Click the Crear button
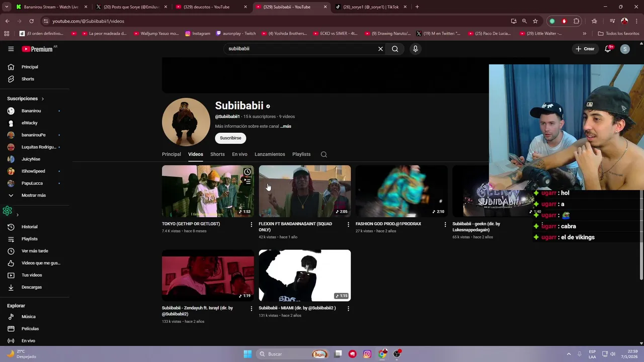The height and width of the screenshot is (362, 644). [x=585, y=49]
